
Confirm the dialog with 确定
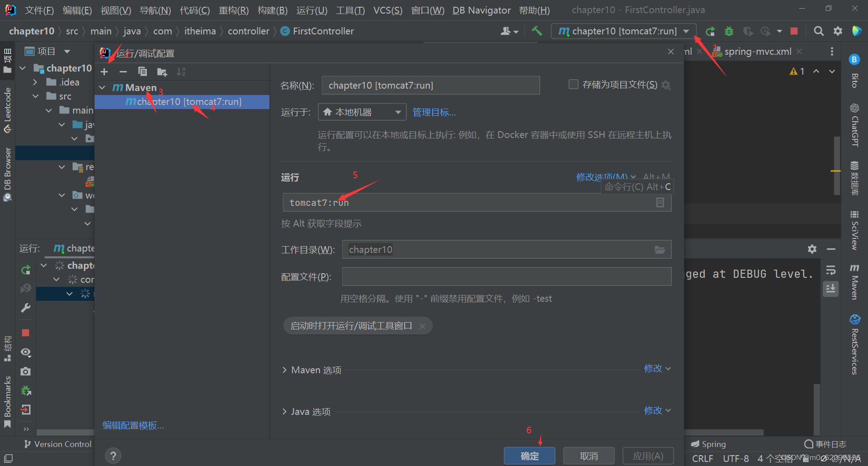pos(529,456)
